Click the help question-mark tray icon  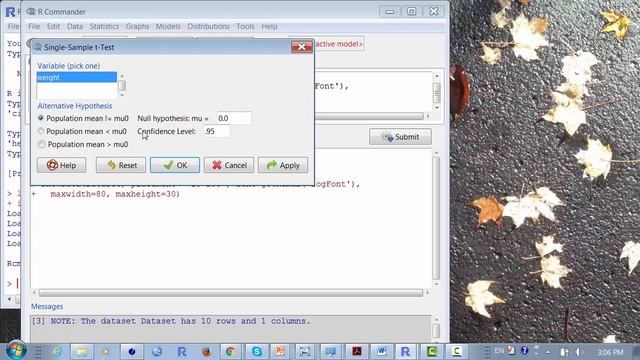point(524,350)
